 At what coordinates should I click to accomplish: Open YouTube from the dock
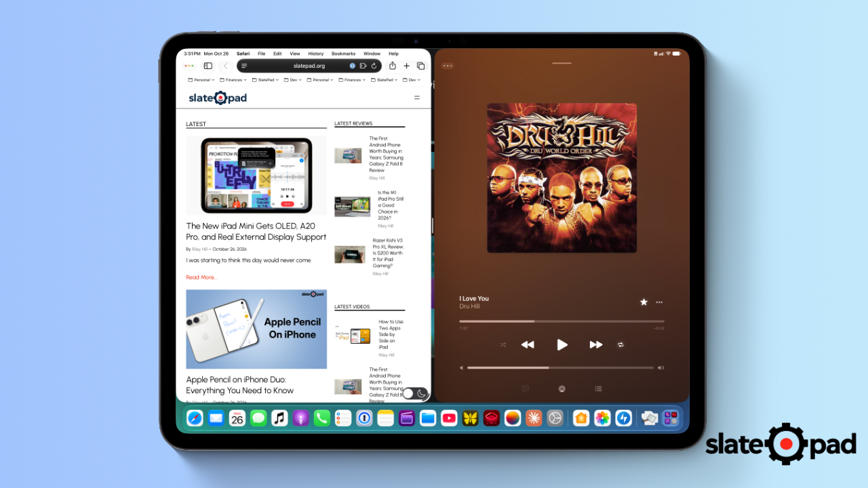[449, 418]
